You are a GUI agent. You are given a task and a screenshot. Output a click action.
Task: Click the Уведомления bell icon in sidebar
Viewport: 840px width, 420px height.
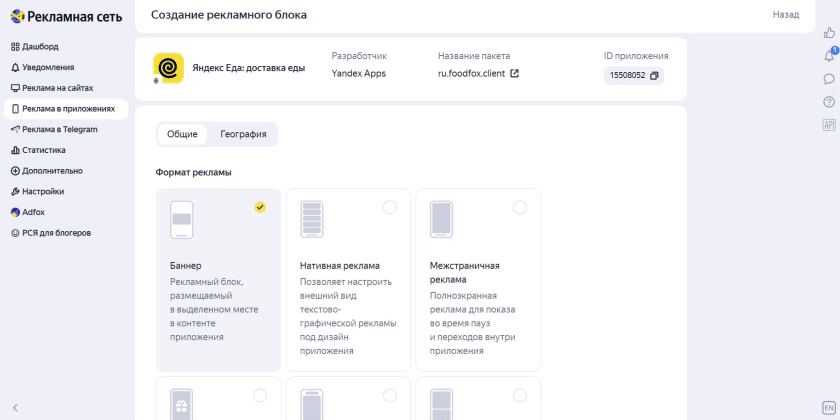tap(15, 68)
